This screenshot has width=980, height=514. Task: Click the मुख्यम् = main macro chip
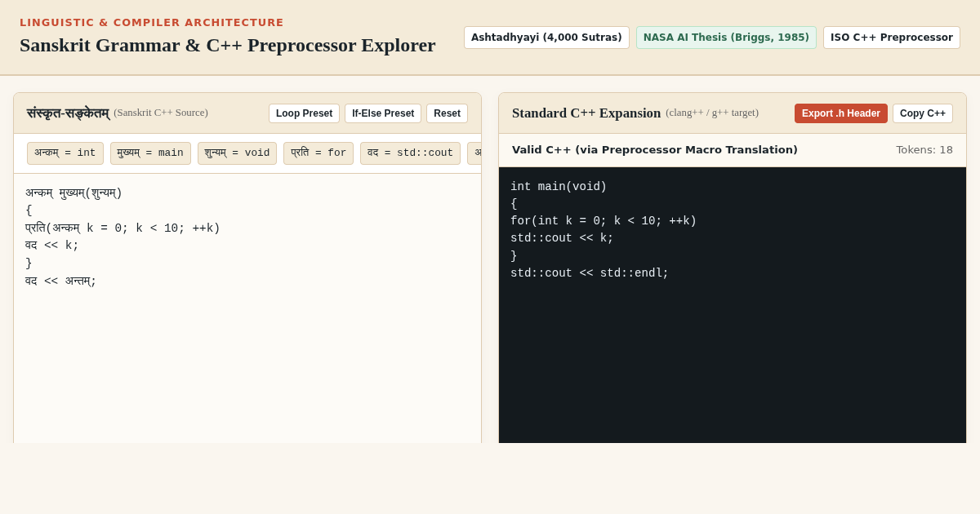click(150, 153)
